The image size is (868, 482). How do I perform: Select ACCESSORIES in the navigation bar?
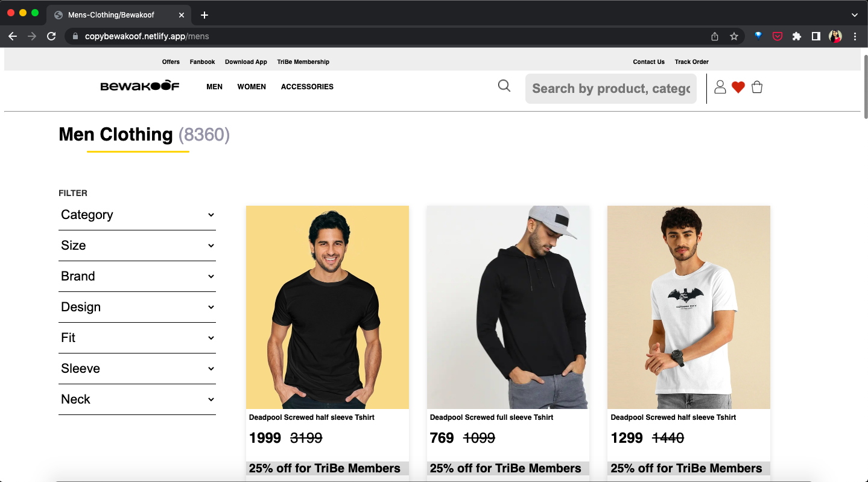(307, 87)
